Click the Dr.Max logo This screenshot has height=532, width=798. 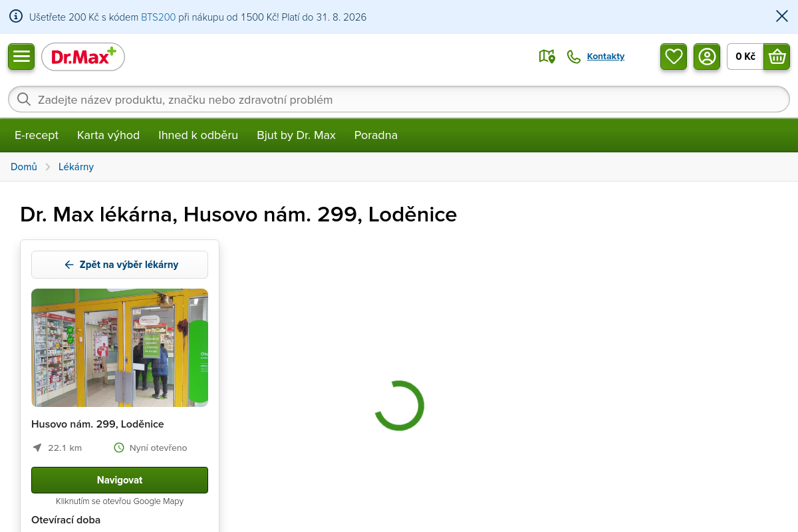click(83, 57)
